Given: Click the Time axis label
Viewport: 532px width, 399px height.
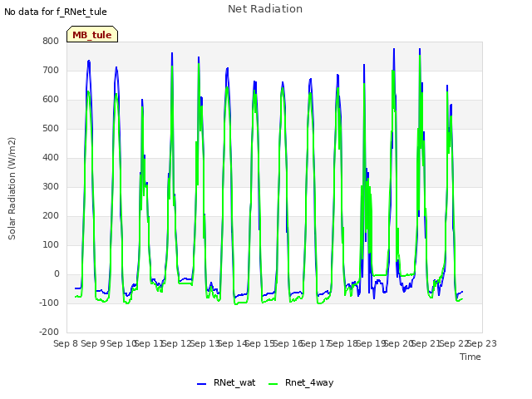Looking at the screenshot, I should pos(470,357).
